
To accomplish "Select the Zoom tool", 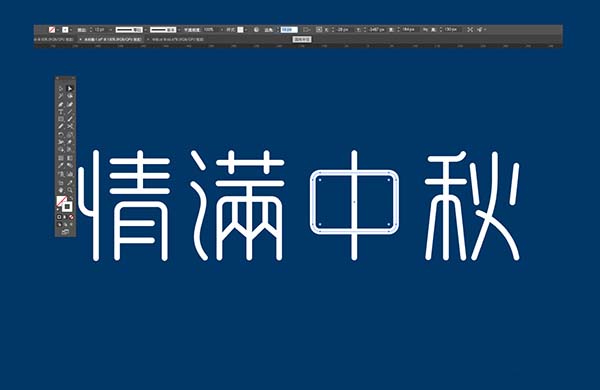I will 70,189.
